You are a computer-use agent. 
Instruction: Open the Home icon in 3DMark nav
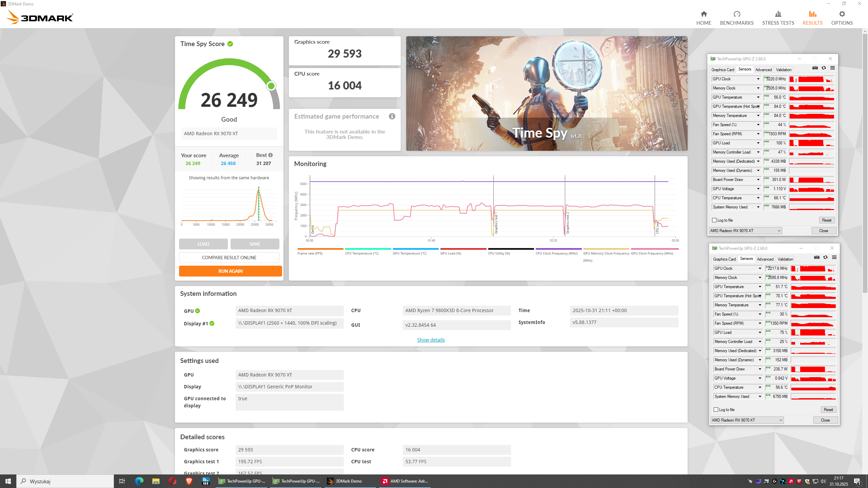tap(704, 14)
